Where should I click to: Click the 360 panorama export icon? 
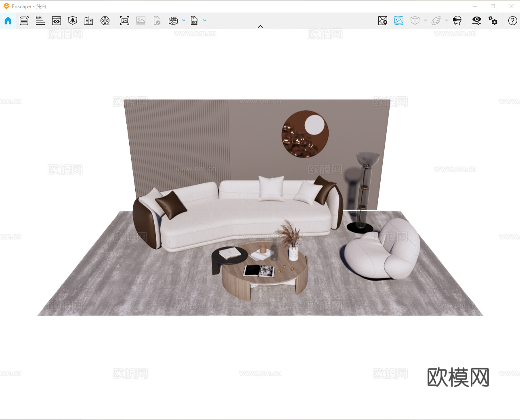[173, 21]
